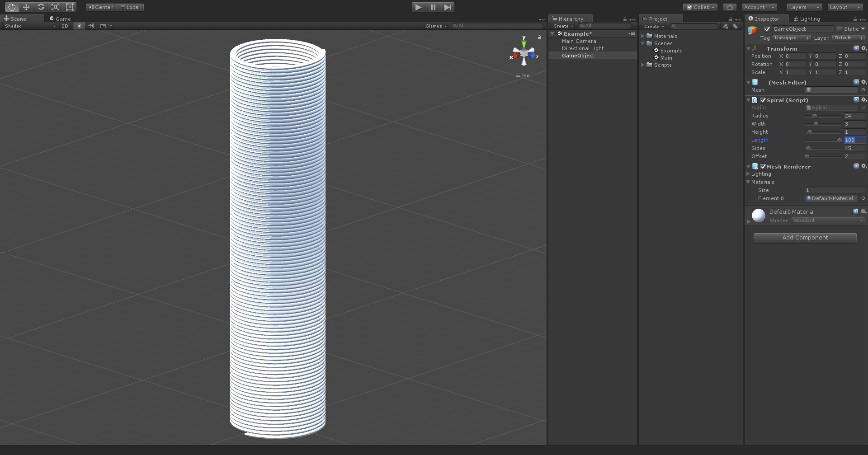
Task: Open the Hierarchy Create menu
Action: click(563, 26)
